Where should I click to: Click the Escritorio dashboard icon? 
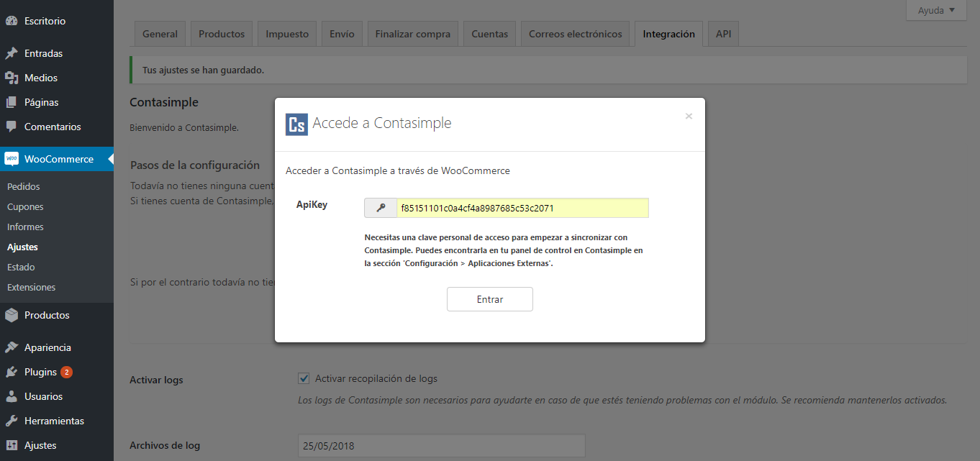coord(12,21)
